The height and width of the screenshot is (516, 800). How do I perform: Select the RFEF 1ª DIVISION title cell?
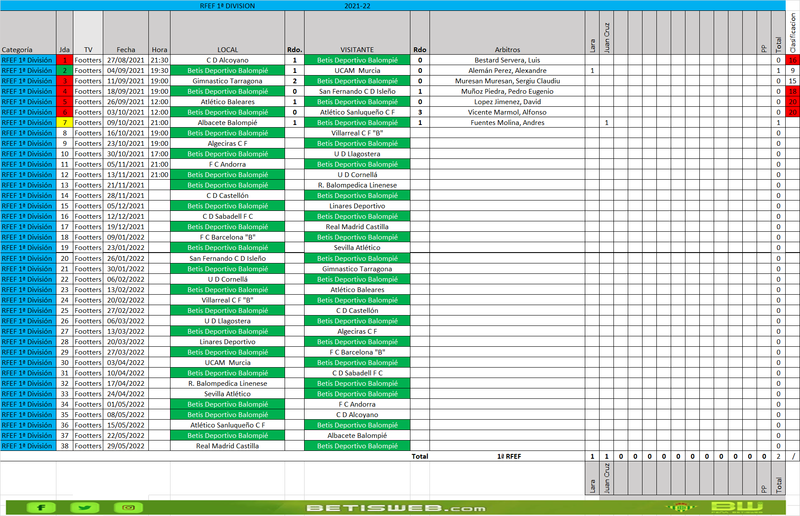[x=227, y=6]
